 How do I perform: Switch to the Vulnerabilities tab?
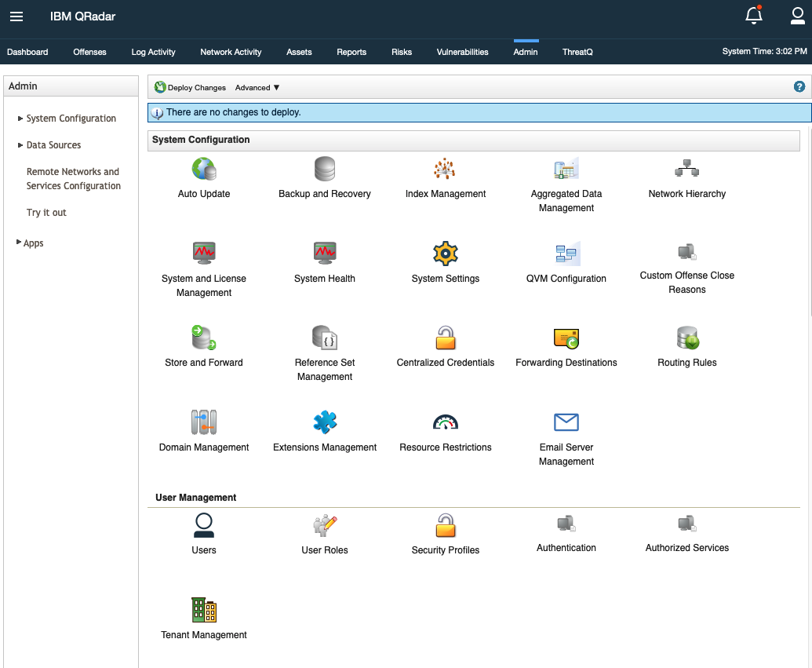coord(462,52)
